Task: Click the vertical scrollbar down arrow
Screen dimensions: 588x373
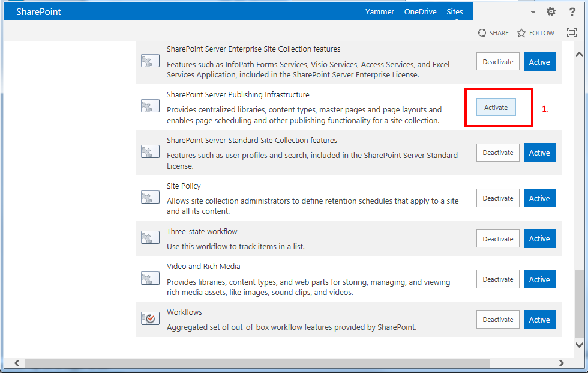Action: click(579, 345)
